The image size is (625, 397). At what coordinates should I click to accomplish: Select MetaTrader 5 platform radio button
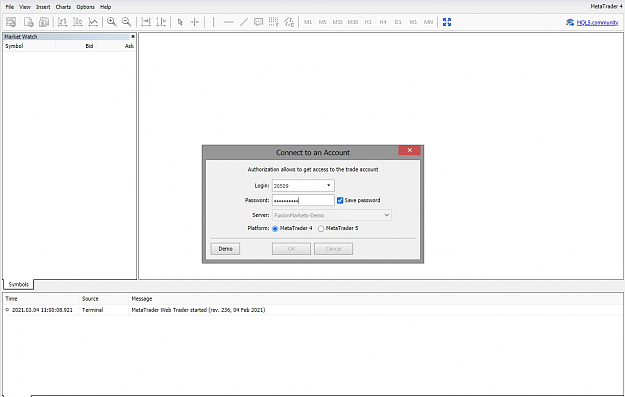point(321,228)
